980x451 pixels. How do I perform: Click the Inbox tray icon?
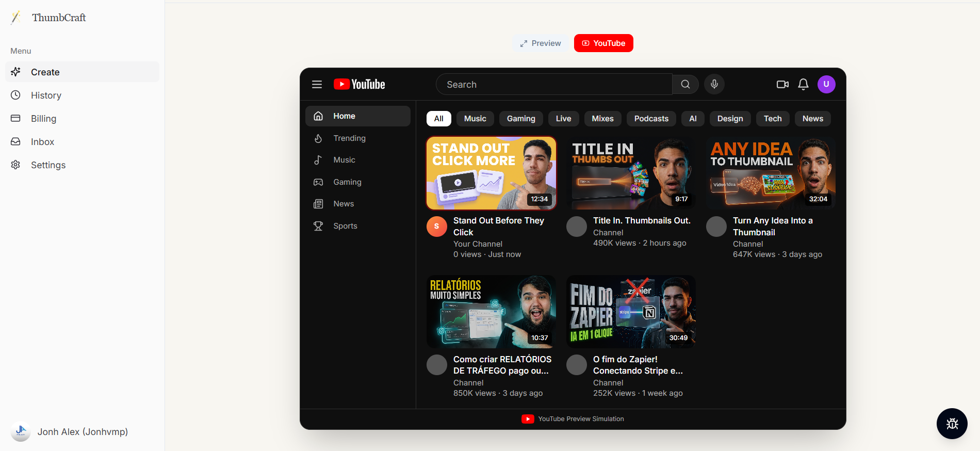tap(16, 141)
